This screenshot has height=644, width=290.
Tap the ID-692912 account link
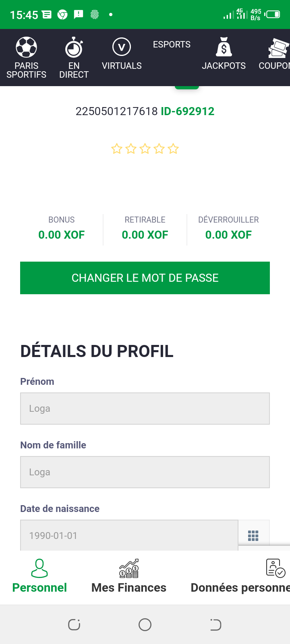tap(188, 111)
